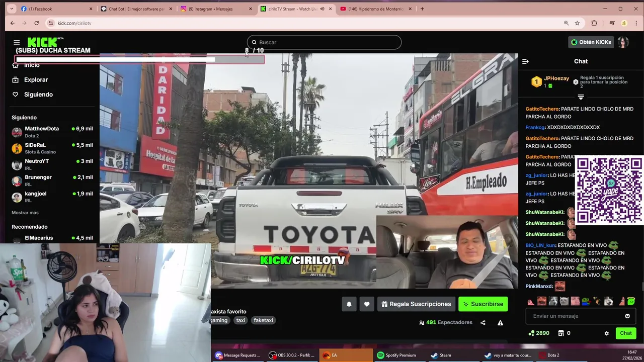The height and width of the screenshot is (362, 644).
Task: Go forward in the browser
Action: point(25,23)
